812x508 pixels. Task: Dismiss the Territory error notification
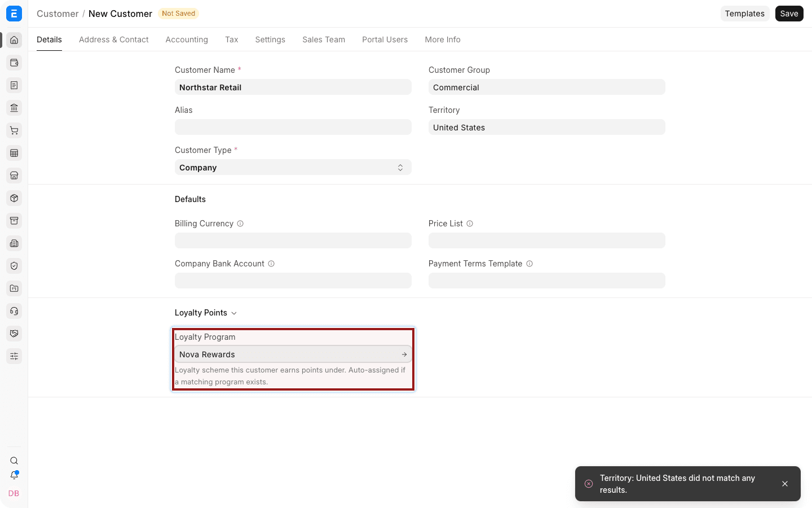coord(785,484)
